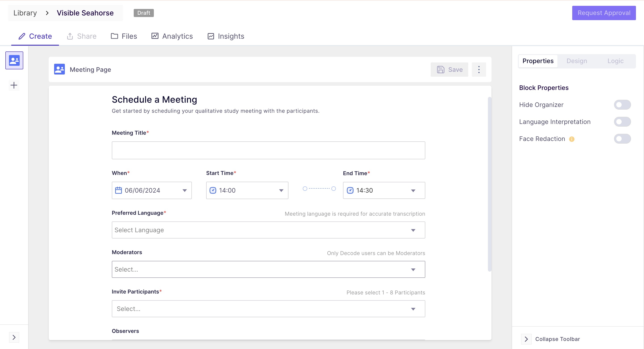Click the calendar icon in When field
This screenshot has width=644, height=349.
click(118, 190)
